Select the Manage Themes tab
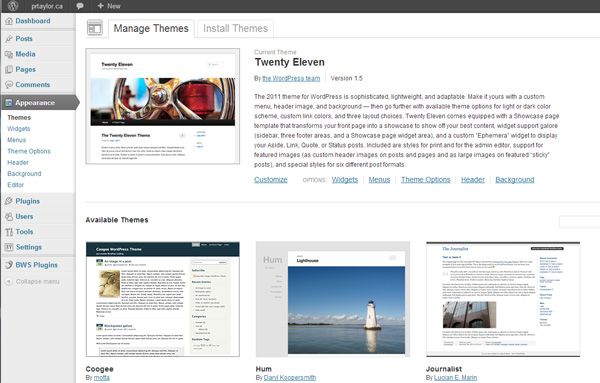The width and height of the screenshot is (600, 383). click(x=151, y=29)
